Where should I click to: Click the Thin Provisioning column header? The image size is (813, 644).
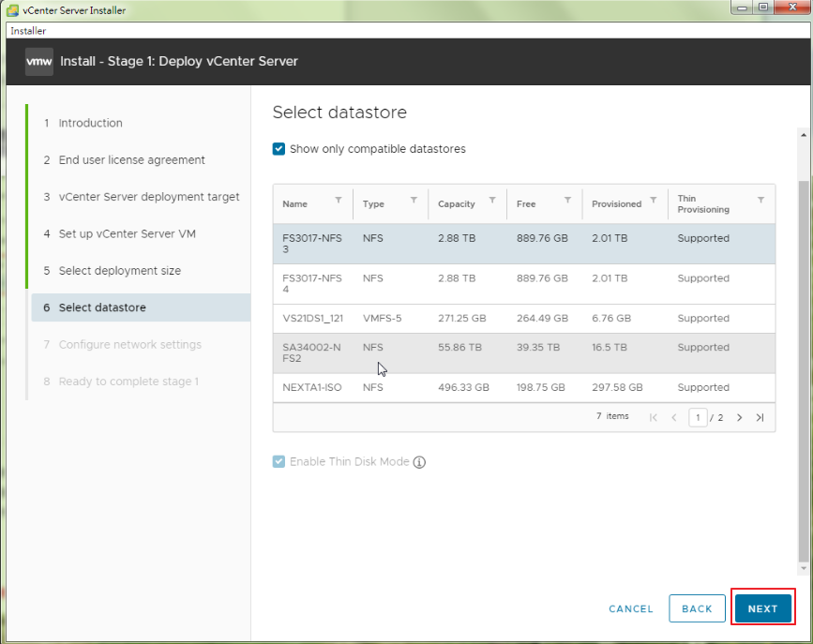[x=703, y=203]
